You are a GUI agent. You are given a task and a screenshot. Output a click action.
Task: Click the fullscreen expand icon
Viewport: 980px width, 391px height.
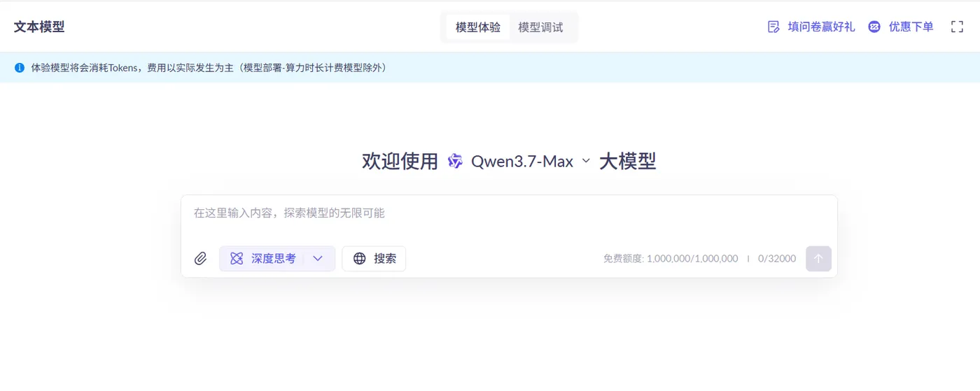click(958, 27)
